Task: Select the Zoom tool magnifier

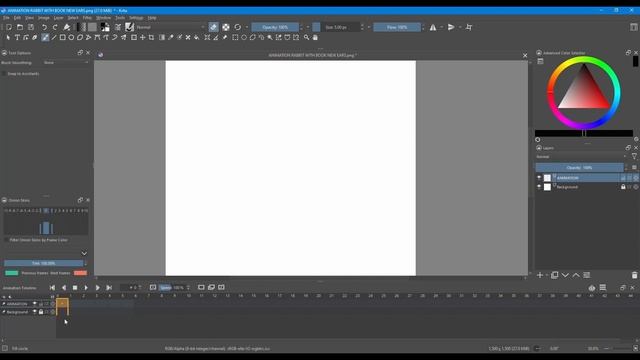Action: [x=307, y=38]
